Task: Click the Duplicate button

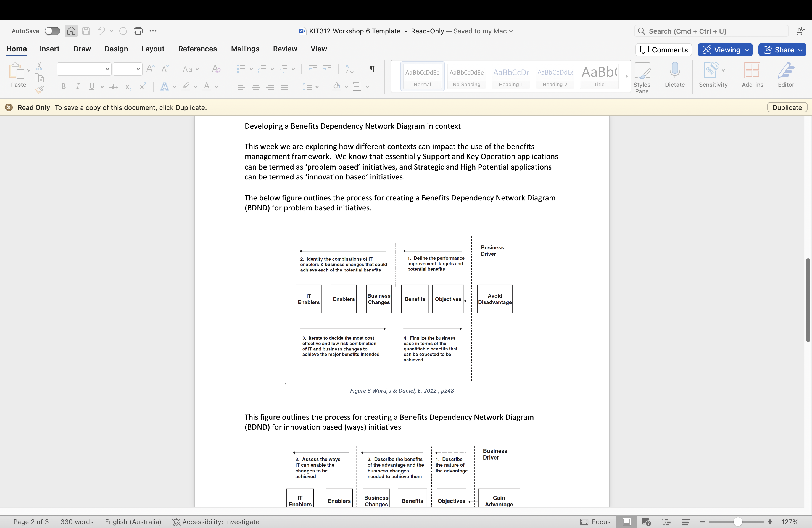Action: [787, 107]
